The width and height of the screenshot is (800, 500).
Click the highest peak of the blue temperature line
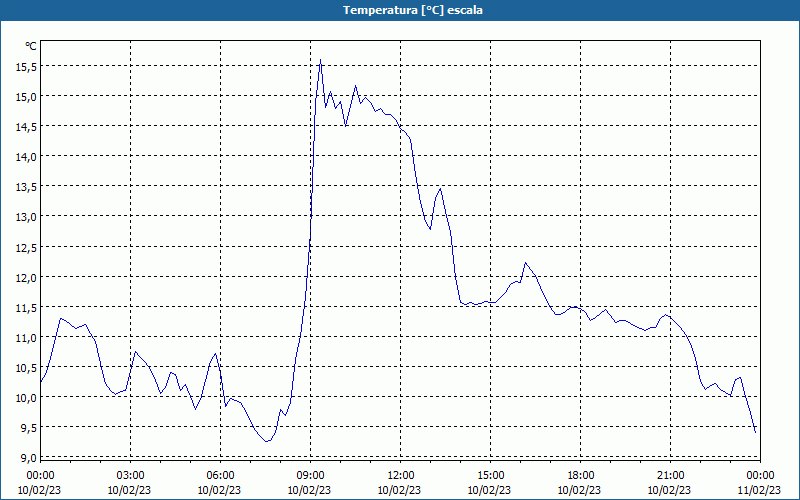[x=320, y=60]
